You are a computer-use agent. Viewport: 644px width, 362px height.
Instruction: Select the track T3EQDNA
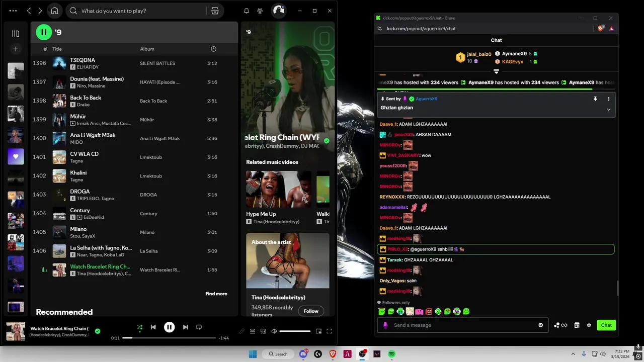[83, 60]
